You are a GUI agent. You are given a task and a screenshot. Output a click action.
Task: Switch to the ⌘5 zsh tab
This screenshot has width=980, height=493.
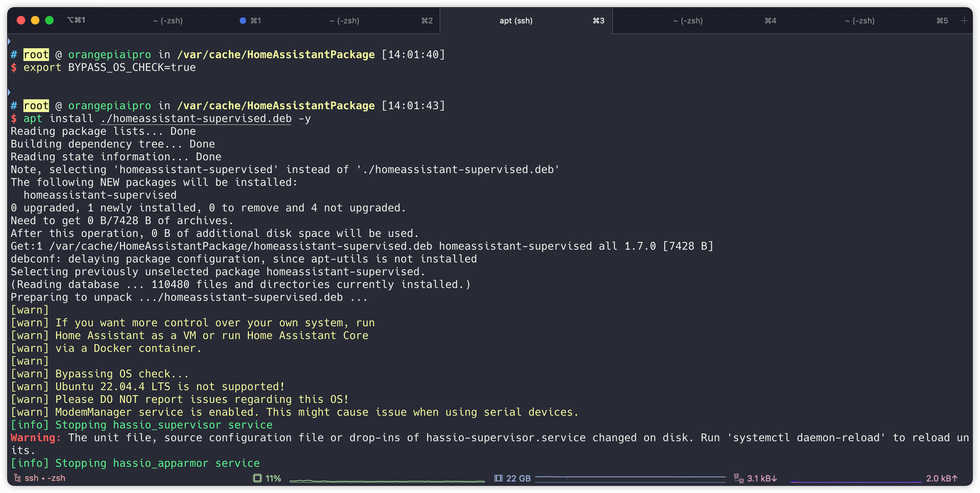click(x=859, y=21)
